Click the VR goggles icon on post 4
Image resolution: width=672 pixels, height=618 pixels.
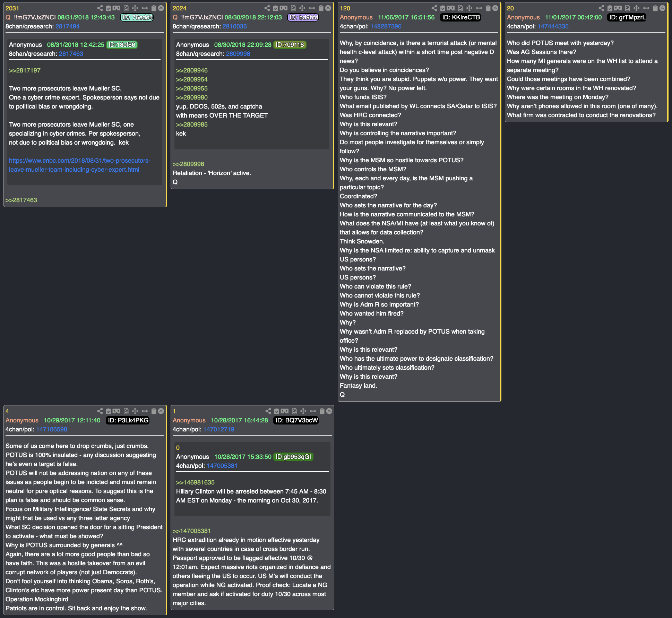(117, 411)
